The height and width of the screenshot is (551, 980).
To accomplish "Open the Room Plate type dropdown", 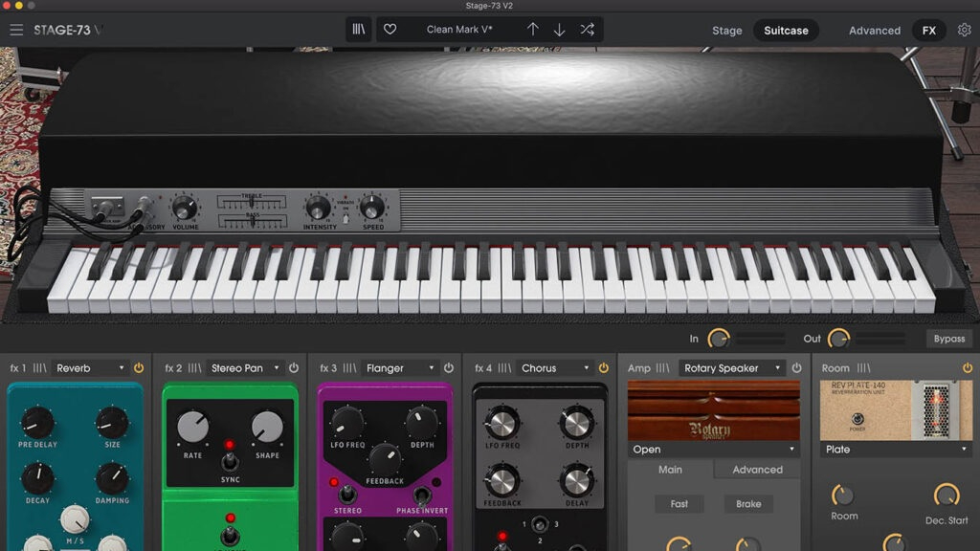I will [896, 450].
